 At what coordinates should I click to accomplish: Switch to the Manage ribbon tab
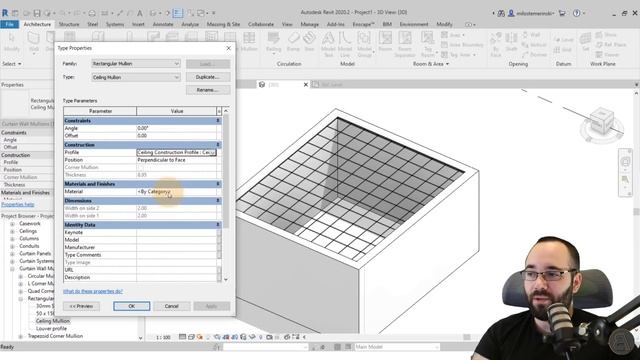pos(309,24)
